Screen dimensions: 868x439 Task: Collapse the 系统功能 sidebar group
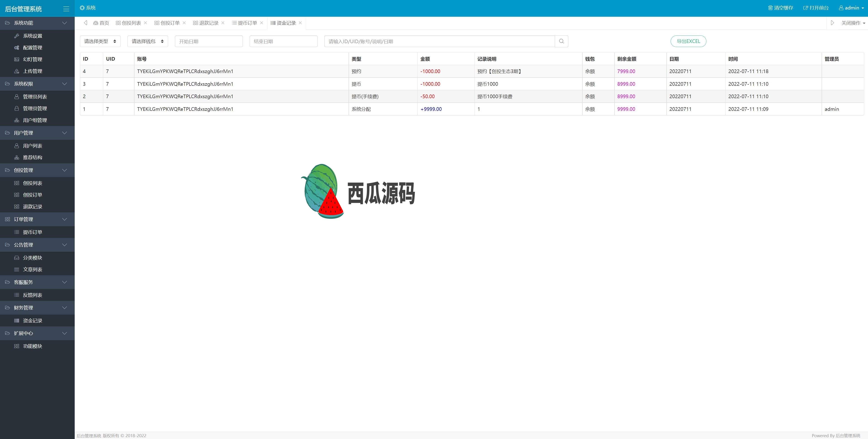[37, 23]
